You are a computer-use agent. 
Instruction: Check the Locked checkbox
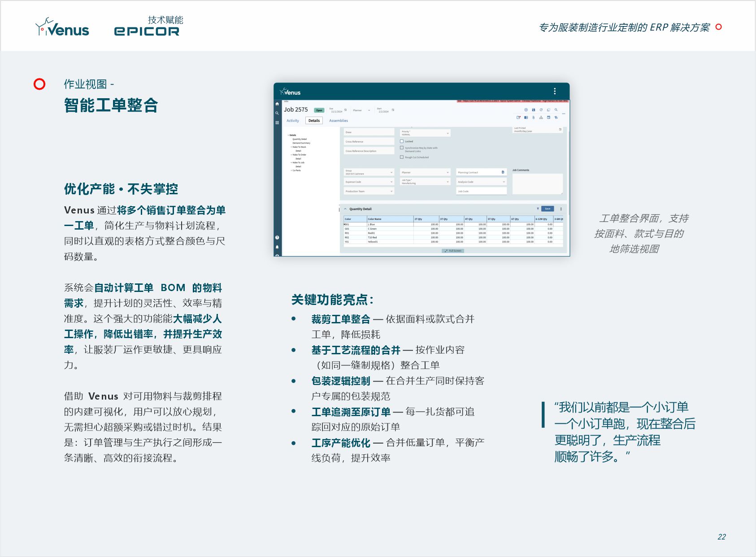pos(402,141)
